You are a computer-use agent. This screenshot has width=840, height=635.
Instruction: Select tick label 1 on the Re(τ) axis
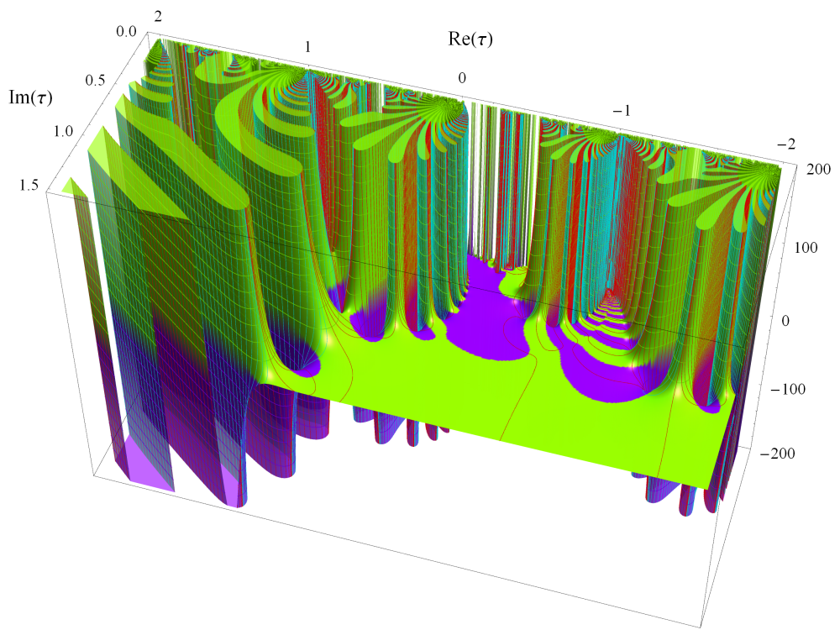point(307,47)
